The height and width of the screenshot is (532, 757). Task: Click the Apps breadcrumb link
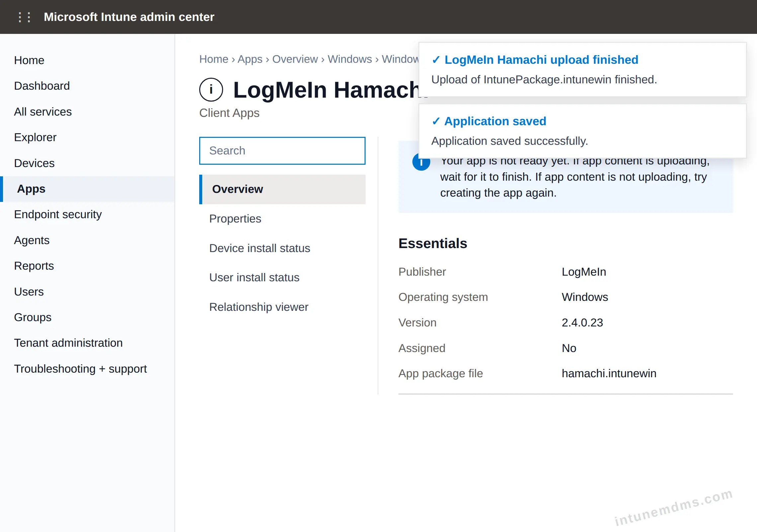250,59
